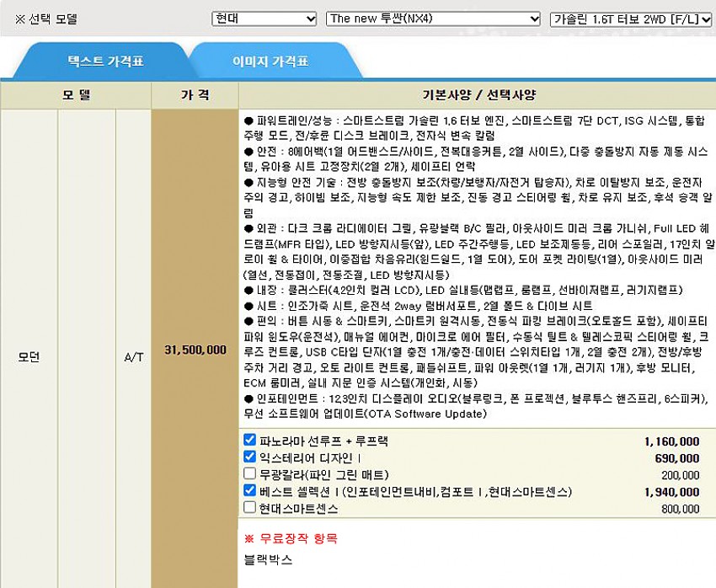Expand the 가솔린 1.6T 터보 2WD trim dropdown
The image size is (716, 588).
coord(631,19)
